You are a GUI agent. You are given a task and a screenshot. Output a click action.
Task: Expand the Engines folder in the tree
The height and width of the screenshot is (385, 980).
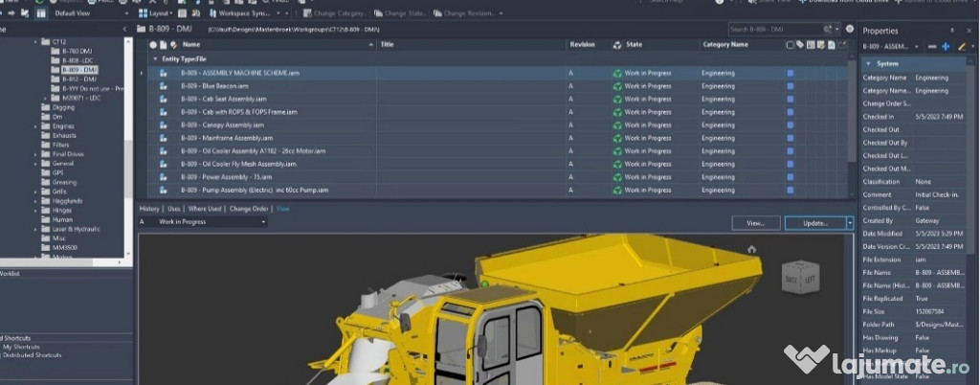(35, 126)
